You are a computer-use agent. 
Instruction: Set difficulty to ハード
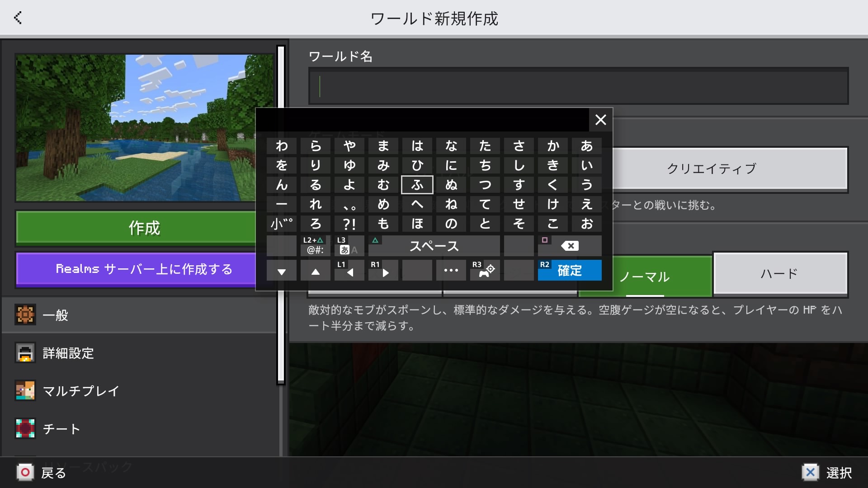(780, 274)
